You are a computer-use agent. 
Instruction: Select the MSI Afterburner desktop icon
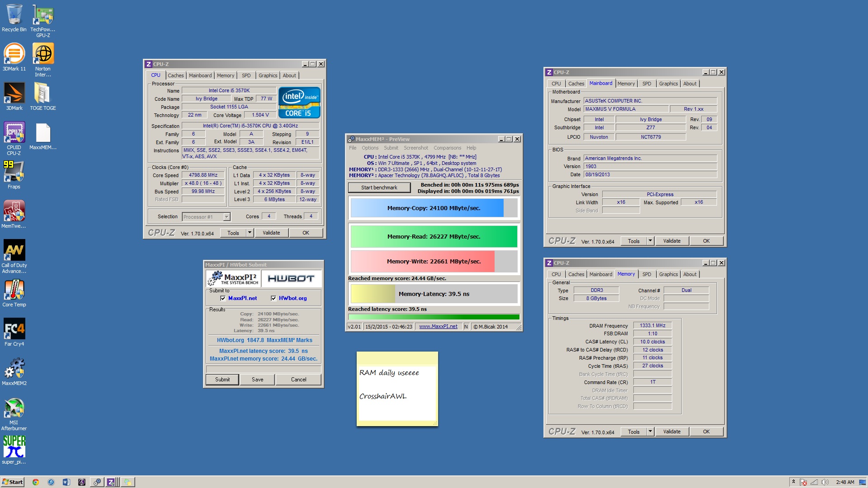coord(14,414)
